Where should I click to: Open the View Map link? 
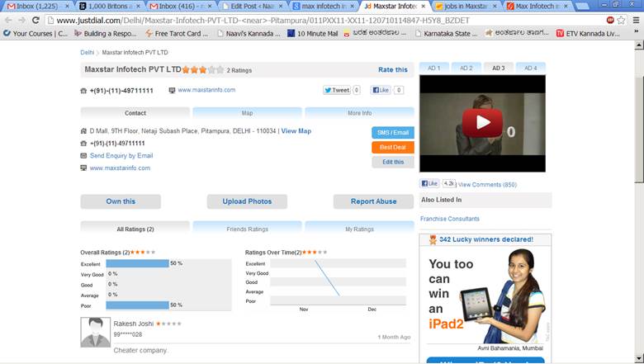(x=296, y=131)
